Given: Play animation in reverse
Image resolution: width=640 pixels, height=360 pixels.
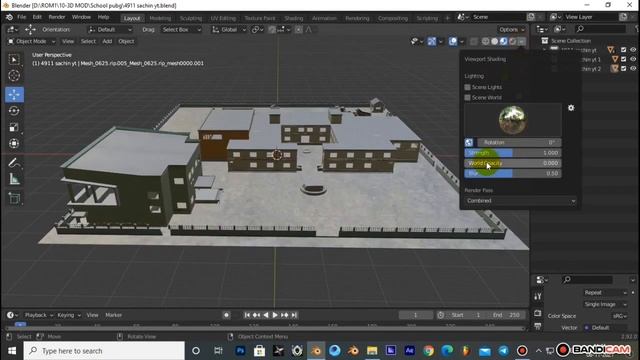Looking at the screenshot, I should coord(266,315).
